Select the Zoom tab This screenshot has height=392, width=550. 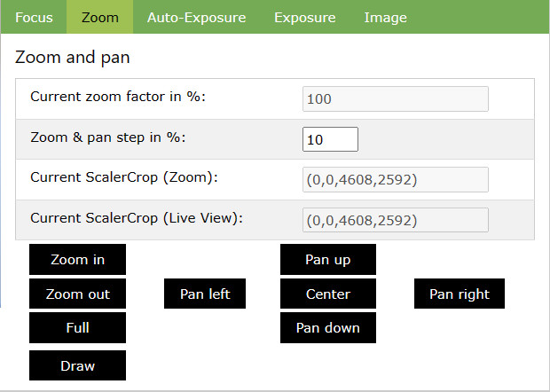[x=99, y=17]
